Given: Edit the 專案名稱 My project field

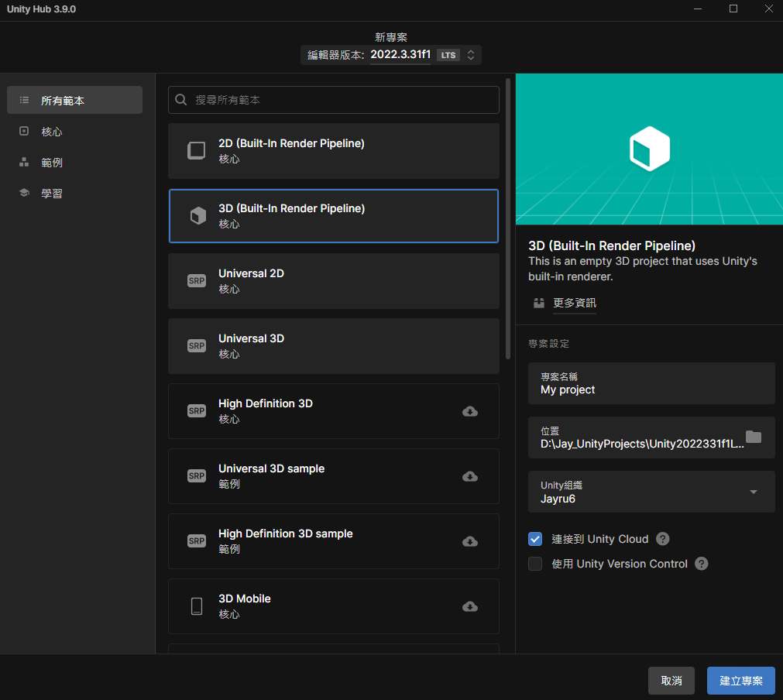Looking at the screenshot, I should pos(651,383).
